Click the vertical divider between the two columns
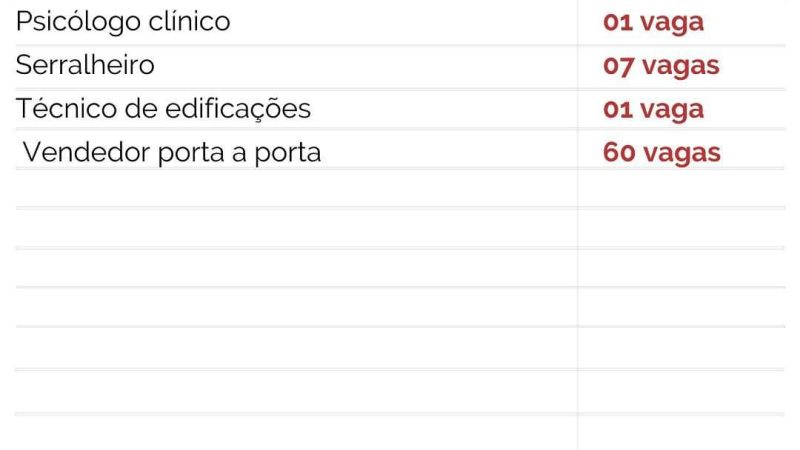 click(x=578, y=300)
